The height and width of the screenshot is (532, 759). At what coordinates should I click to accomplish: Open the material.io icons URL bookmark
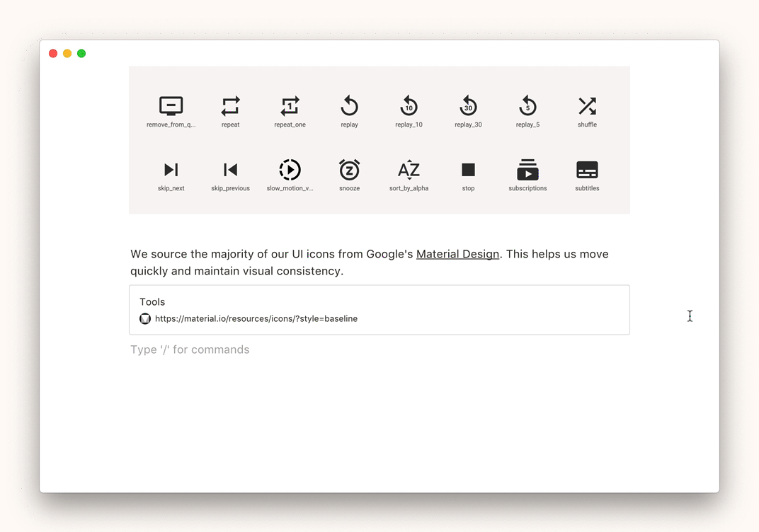256,319
